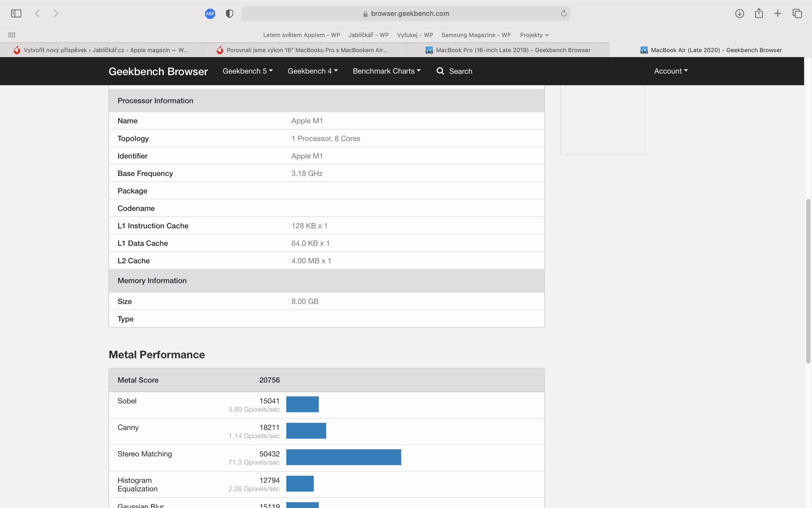This screenshot has height=508, width=812.
Task: Click the Stereo Matching score 50432
Action: 269,454
